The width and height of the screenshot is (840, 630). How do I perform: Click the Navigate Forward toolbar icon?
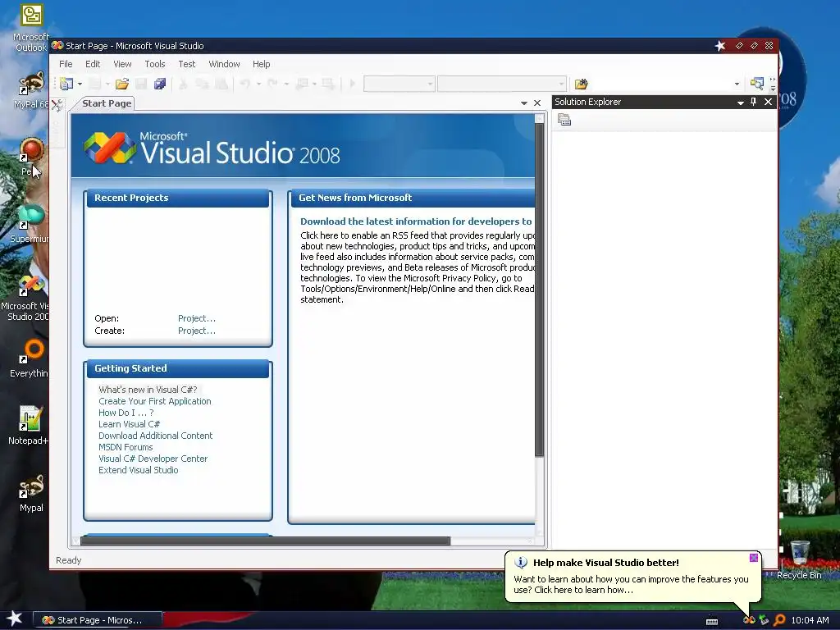coord(328,84)
